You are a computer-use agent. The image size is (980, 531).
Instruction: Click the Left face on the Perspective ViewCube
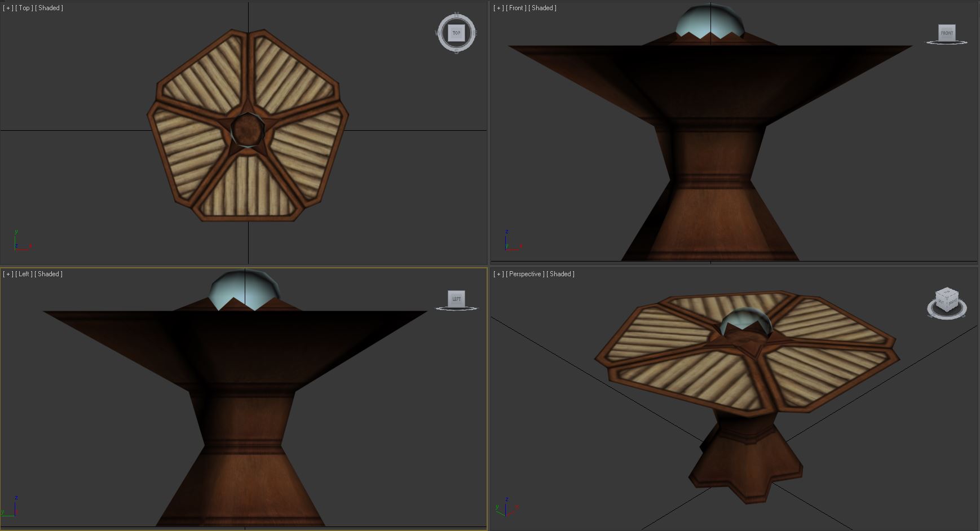[941, 302]
